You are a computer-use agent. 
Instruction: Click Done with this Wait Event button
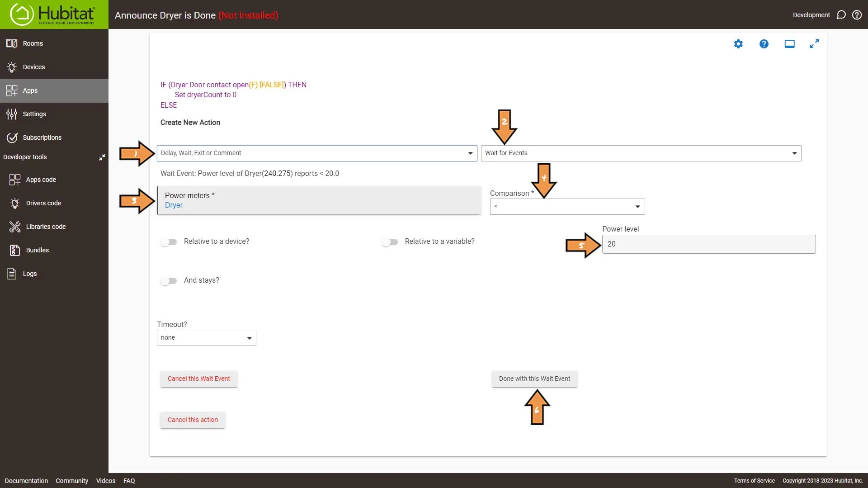(x=534, y=379)
